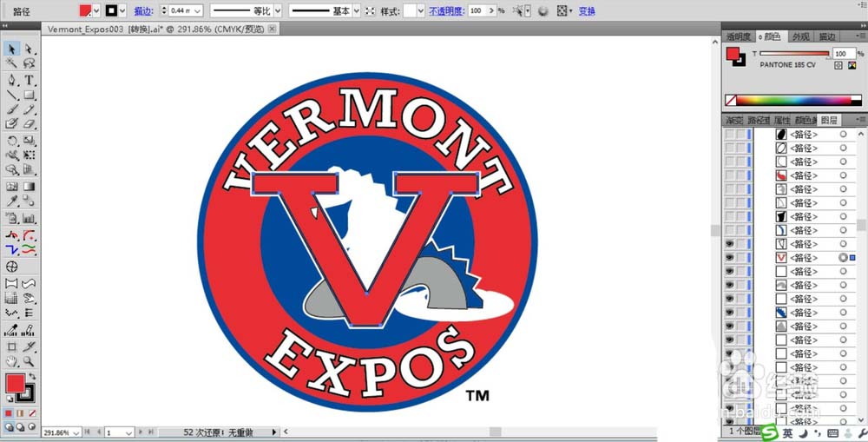
Task: Switch to the 描边 panel tab
Action: coord(827,36)
